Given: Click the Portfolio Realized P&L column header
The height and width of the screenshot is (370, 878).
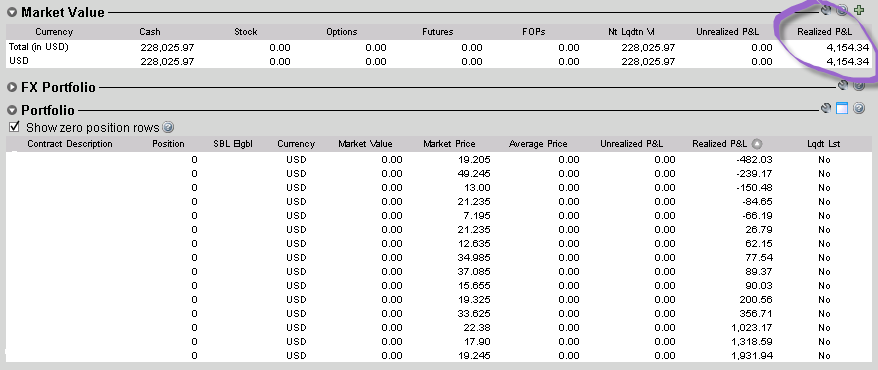Looking at the screenshot, I should pyautogui.click(x=720, y=144).
